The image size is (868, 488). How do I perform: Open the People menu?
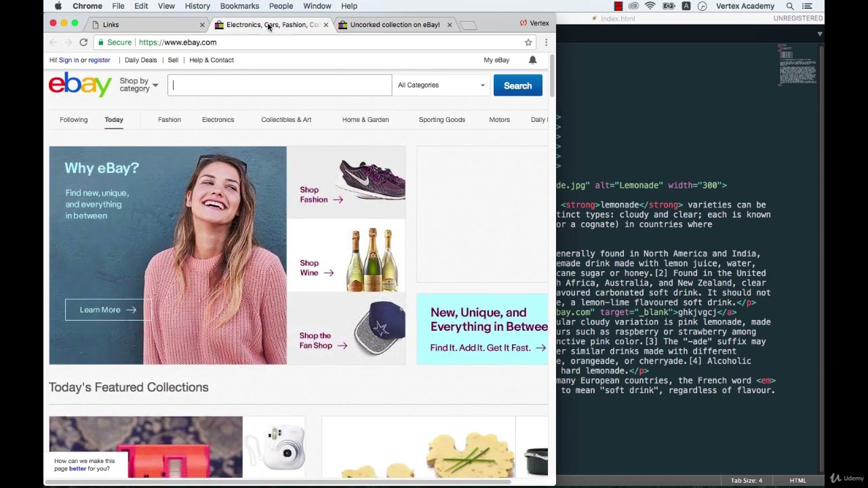point(281,6)
